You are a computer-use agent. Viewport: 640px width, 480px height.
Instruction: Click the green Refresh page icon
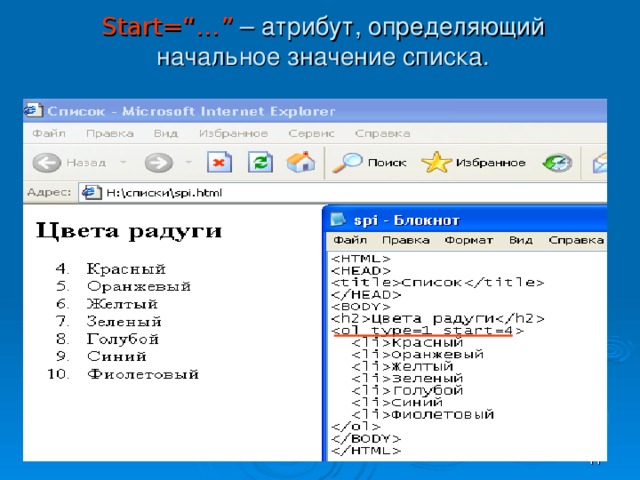tap(260, 162)
